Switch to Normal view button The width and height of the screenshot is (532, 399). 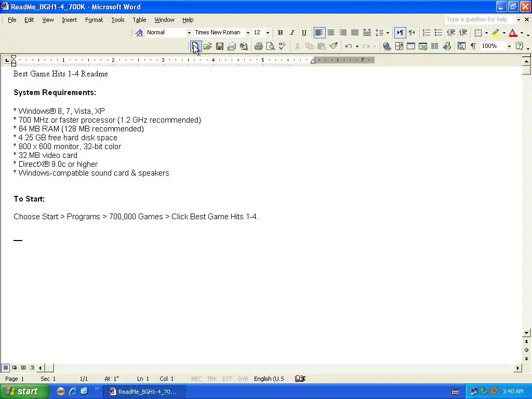tap(5, 367)
